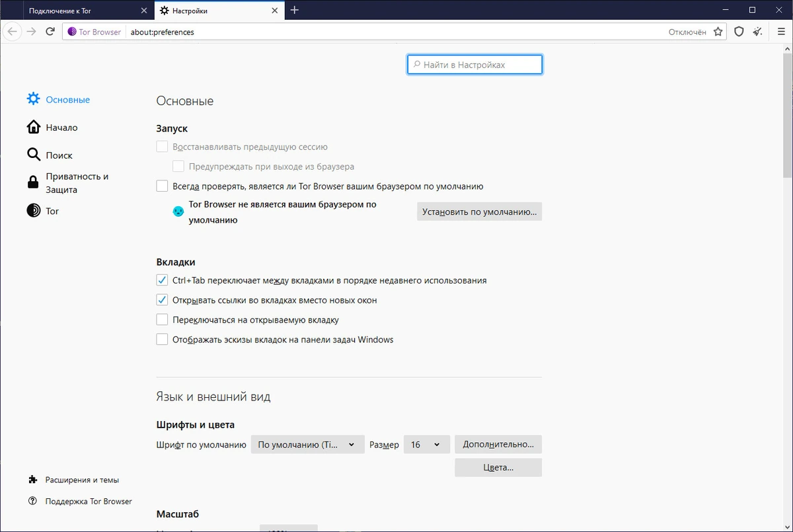Click the padlock icon for Приватность и Защита

click(33, 182)
